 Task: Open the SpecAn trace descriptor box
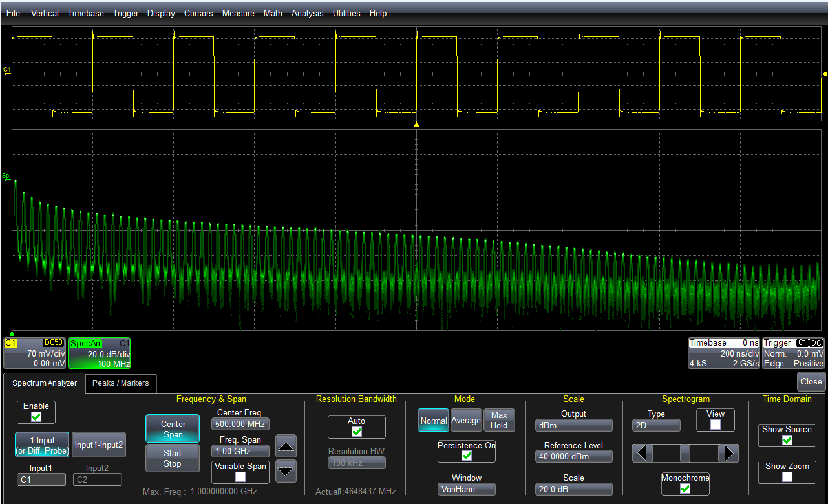(99, 353)
